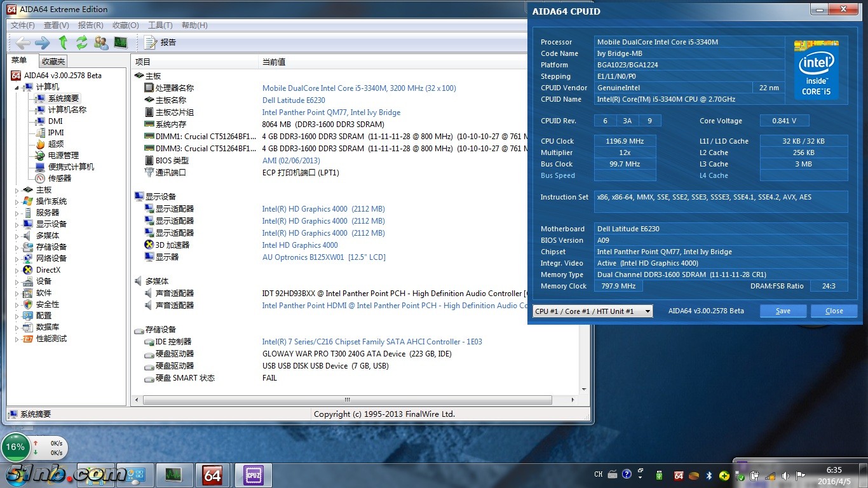This screenshot has width=868, height=488.
Task: Open the SATA AHCI Controller - 1E03 link
Action: click(x=372, y=342)
